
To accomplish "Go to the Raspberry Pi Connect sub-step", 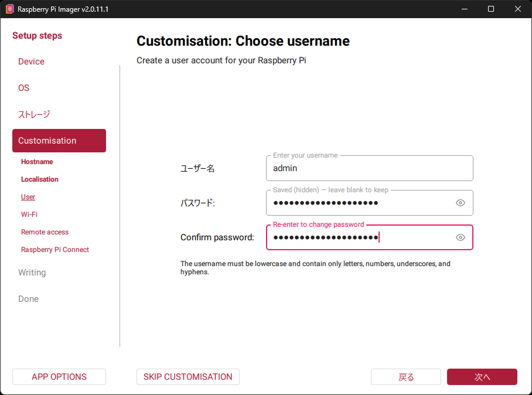I will (x=55, y=250).
